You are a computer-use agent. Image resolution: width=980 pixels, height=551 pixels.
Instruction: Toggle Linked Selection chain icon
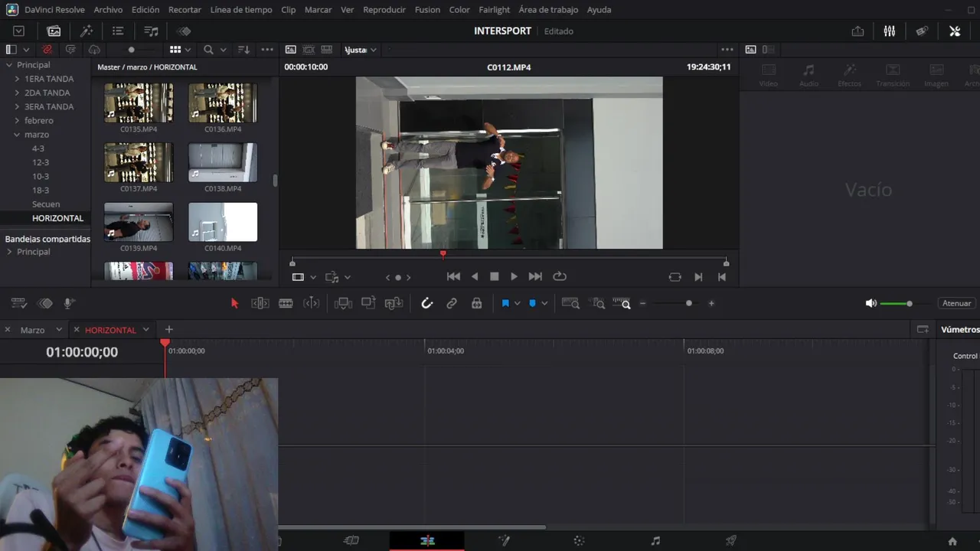coord(452,304)
